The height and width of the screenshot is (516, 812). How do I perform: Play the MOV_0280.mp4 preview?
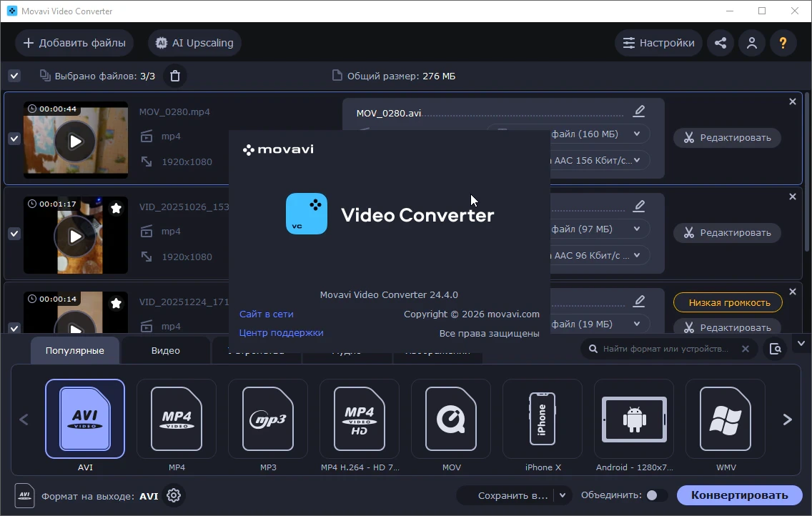[76, 142]
